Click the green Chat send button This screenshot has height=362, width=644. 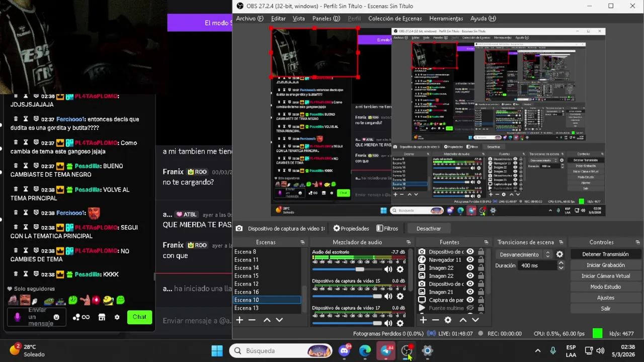[139, 317]
